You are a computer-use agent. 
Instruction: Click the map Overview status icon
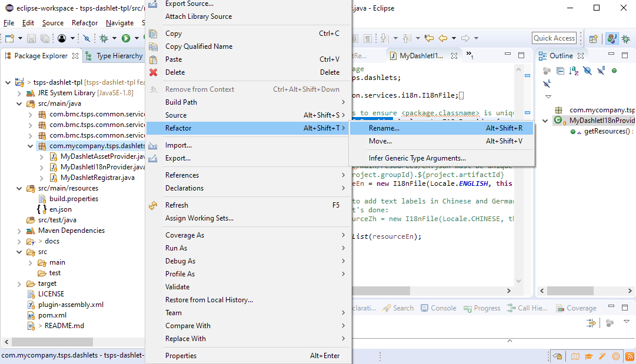click(x=575, y=356)
